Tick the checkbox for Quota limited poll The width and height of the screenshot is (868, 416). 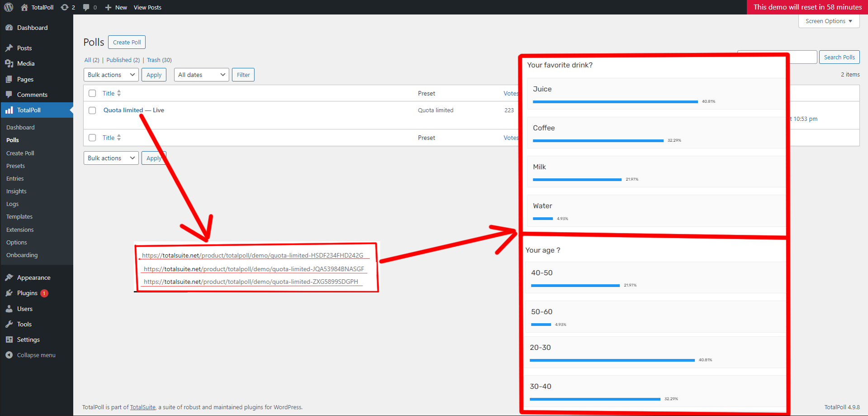pyautogui.click(x=92, y=110)
